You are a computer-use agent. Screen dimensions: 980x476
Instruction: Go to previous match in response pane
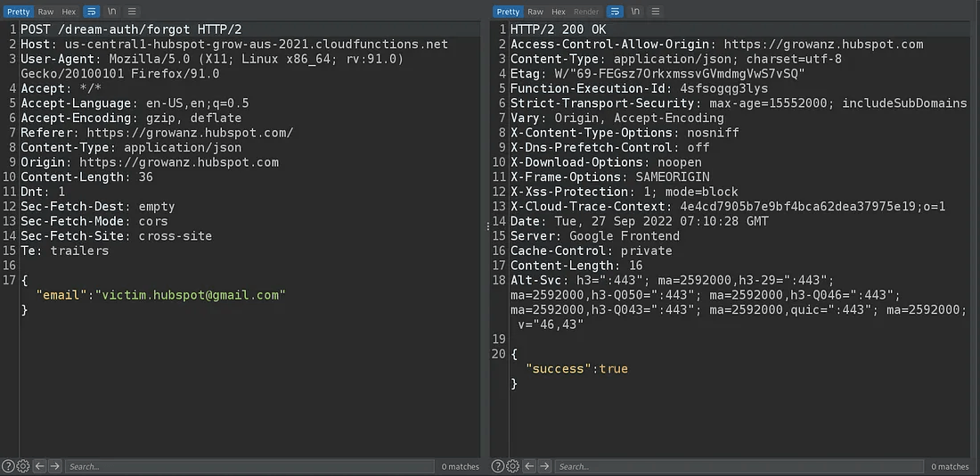pos(529,466)
